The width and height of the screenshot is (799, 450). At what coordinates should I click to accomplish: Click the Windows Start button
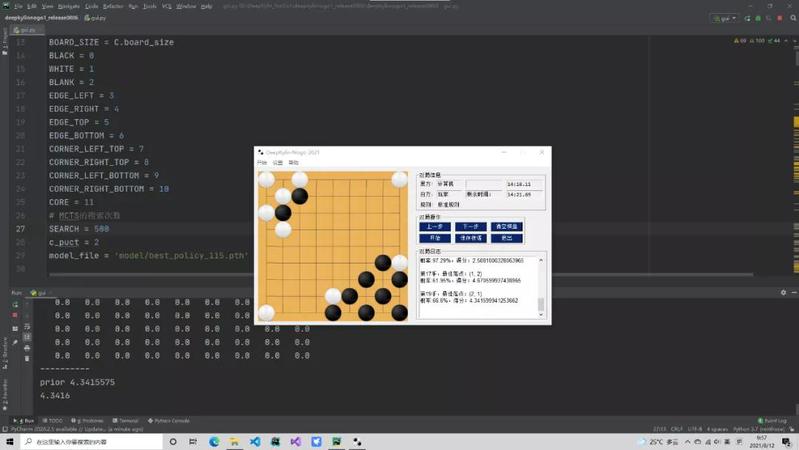point(10,441)
